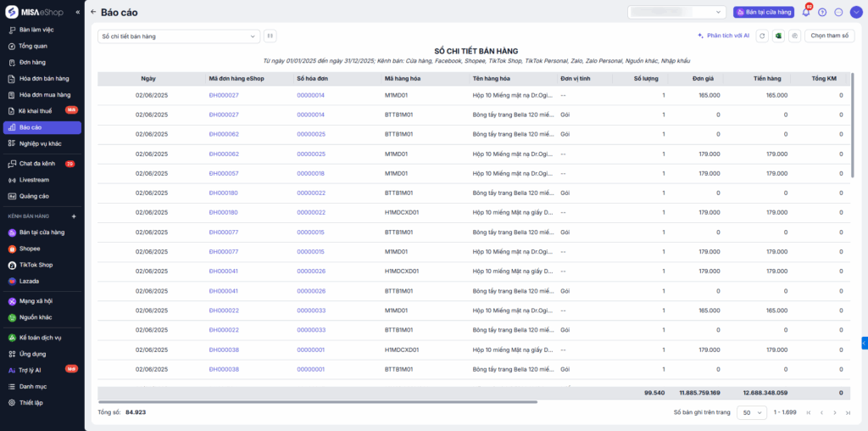Go back using the arrow beside Báo cáo
868x431 pixels.
tap(93, 13)
